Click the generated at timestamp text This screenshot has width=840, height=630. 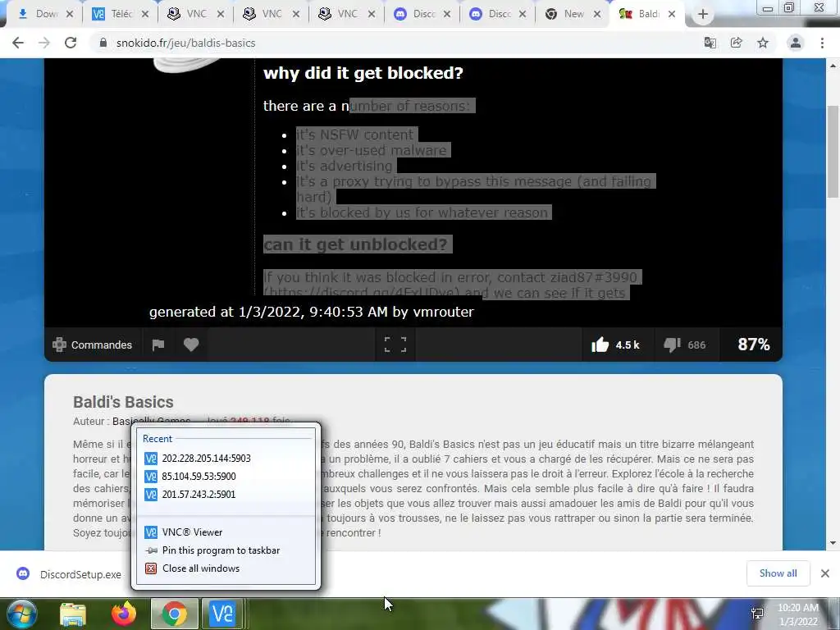click(311, 312)
